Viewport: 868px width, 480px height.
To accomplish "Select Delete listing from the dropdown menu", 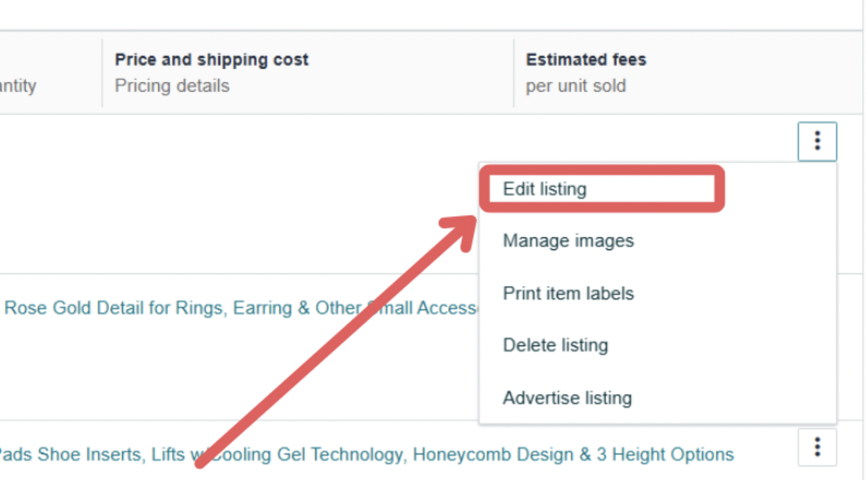I will point(555,345).
